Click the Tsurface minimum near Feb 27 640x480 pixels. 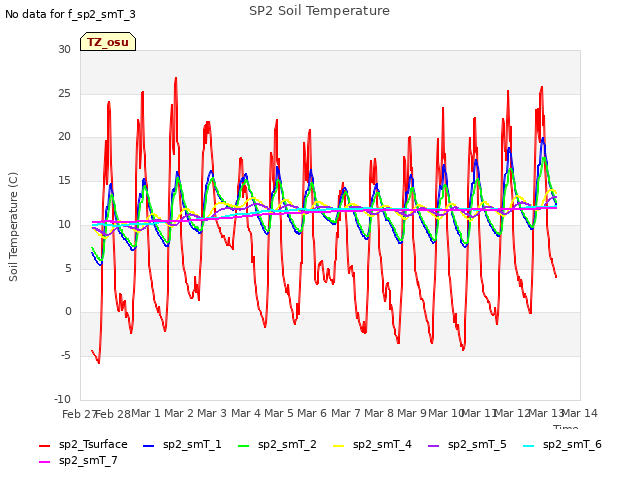pyautogui.click(x=99, y=362)
